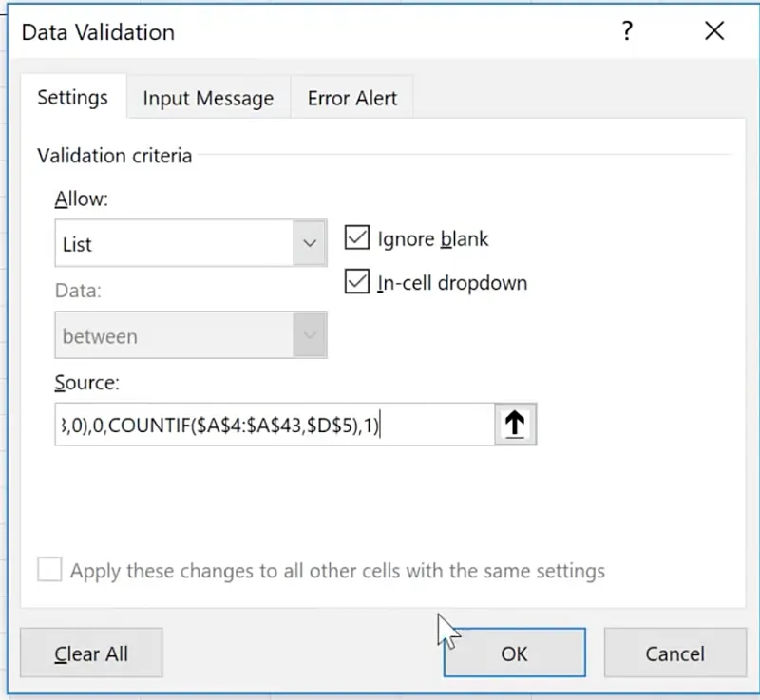Toggle the Ignore blank checkbox
Image resolution: width=760 pixels, height=700 pixels.
pyautogui.click(x=357, y=238)
